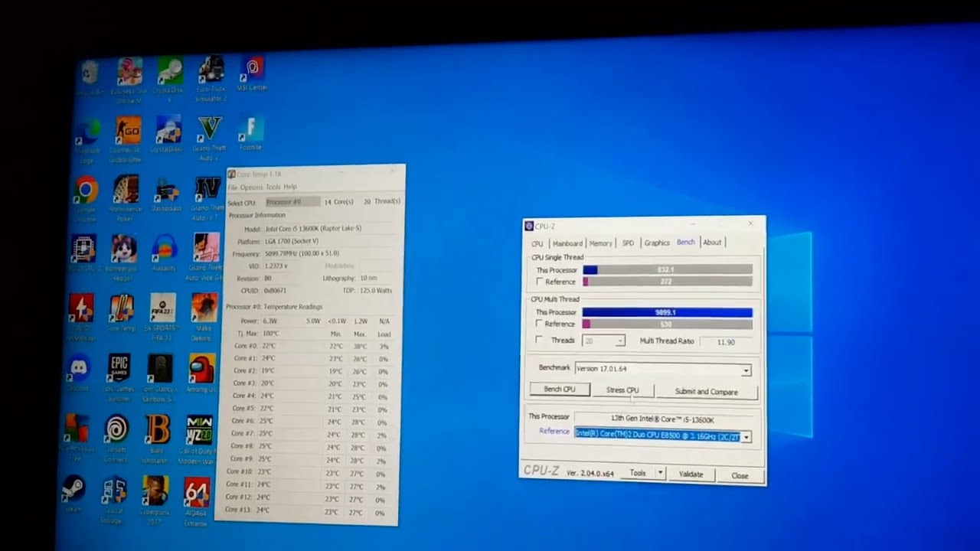Launch Business Tour Online from the desktop
This screenshot has width=980, height=551.
coord(129,80)
